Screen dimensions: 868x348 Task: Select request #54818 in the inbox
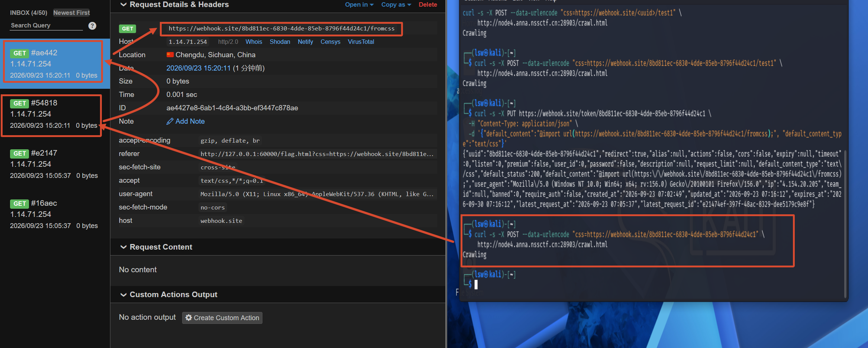(x=55, y=114)
